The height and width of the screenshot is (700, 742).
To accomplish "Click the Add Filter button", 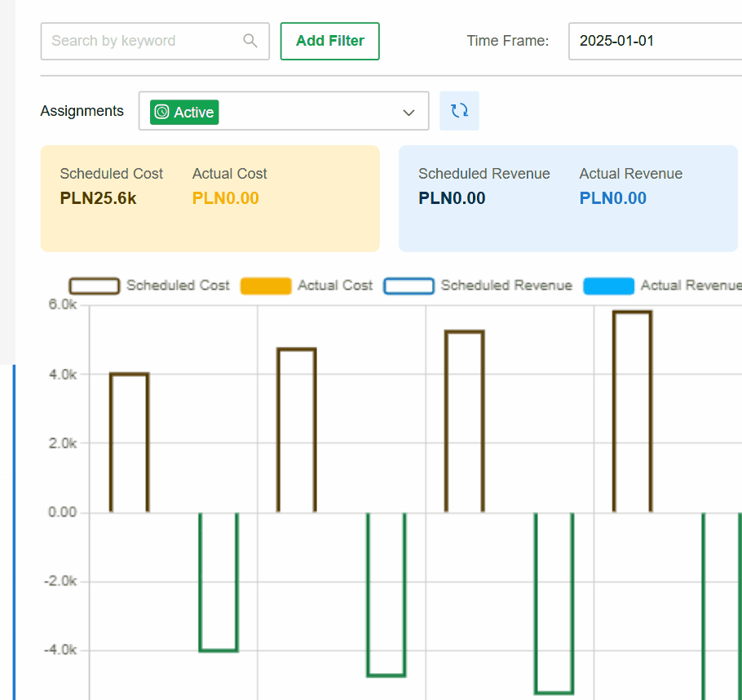I will point(330,42).
